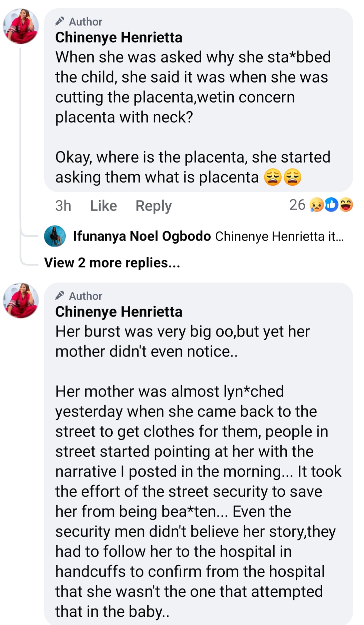Click the blue thumbs-up reaction icon

click(331, 205)
